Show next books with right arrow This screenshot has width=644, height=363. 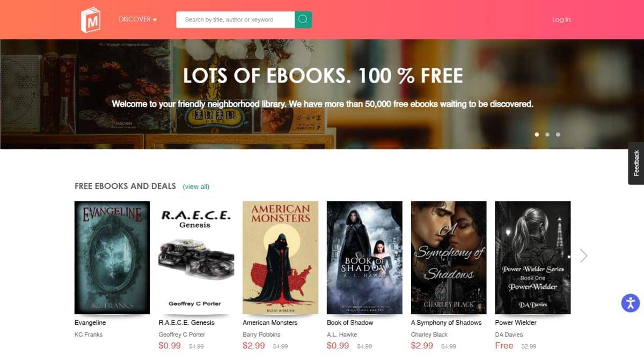(x=584, y=256)
